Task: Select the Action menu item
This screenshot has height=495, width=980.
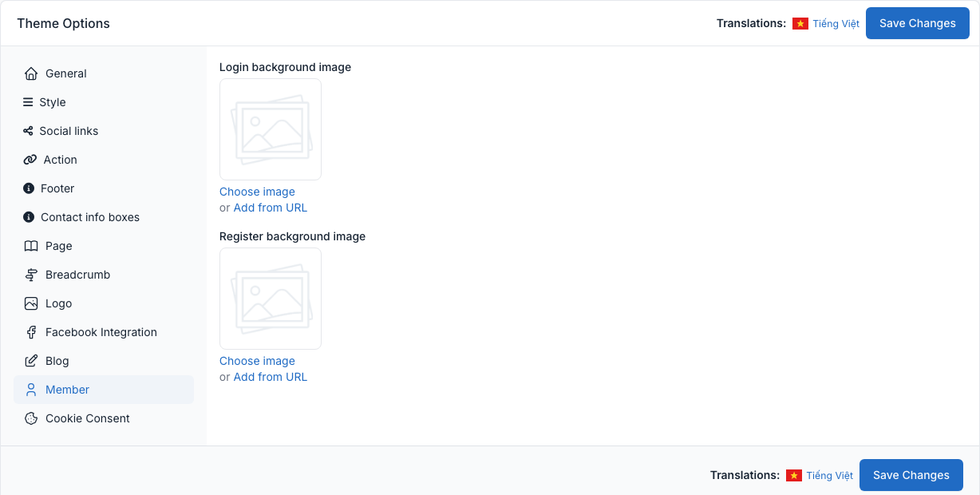Action: tap(104, 160)
